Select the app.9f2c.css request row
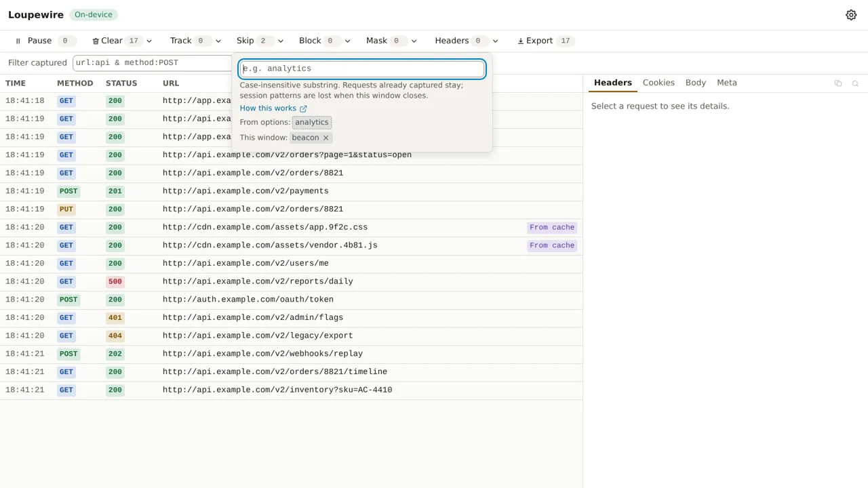The height and width of the screenshot is (488, 868). click(x=291, y=228)
